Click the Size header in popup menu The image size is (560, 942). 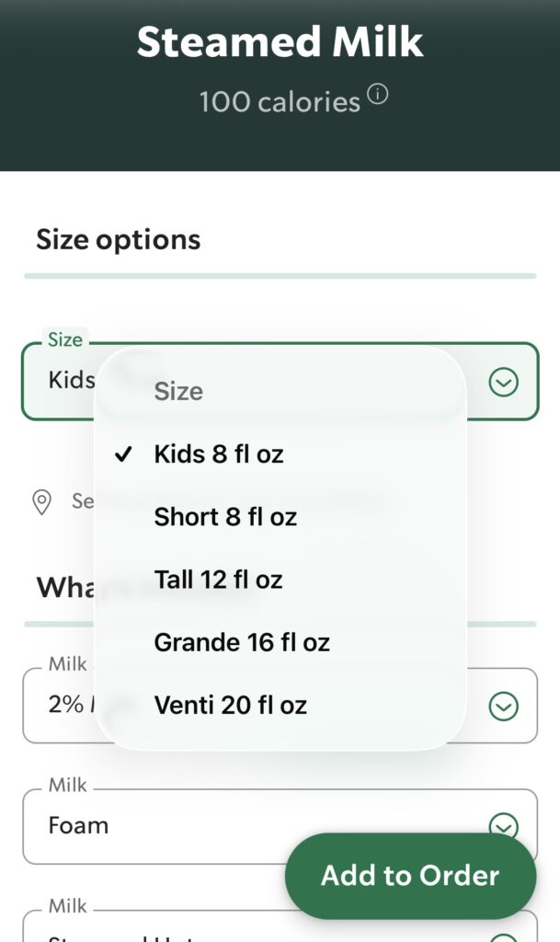tap(178, 391)
